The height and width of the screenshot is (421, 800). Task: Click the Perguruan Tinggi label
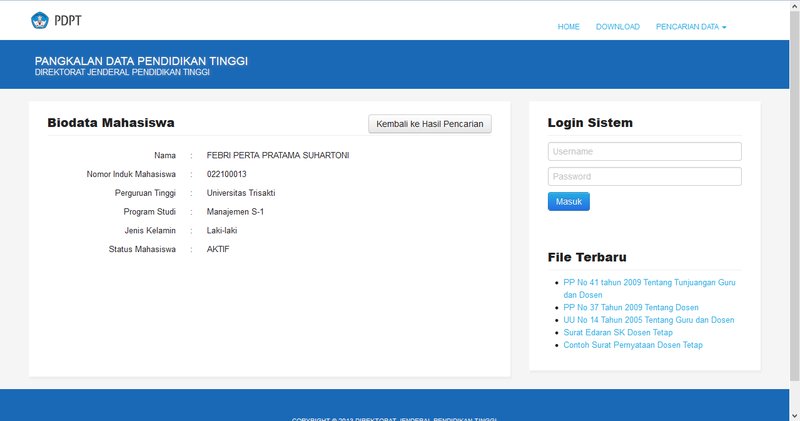point(145,193)
